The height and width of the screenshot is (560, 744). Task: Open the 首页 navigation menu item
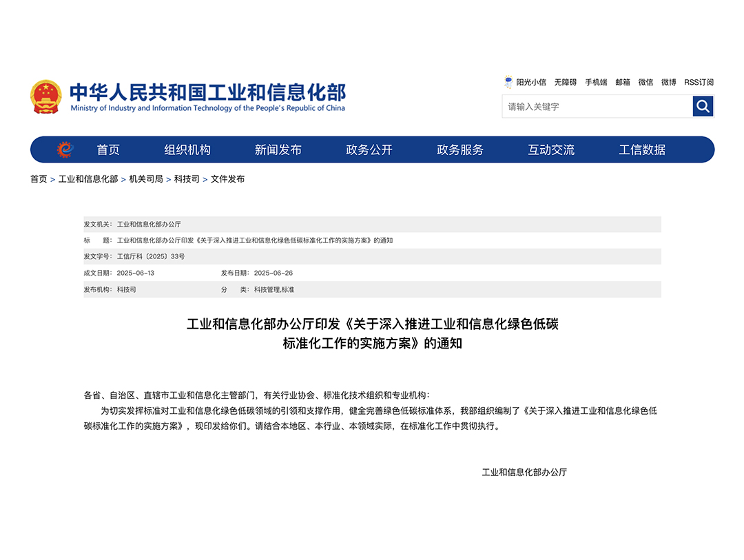click(x=108, y=149)
